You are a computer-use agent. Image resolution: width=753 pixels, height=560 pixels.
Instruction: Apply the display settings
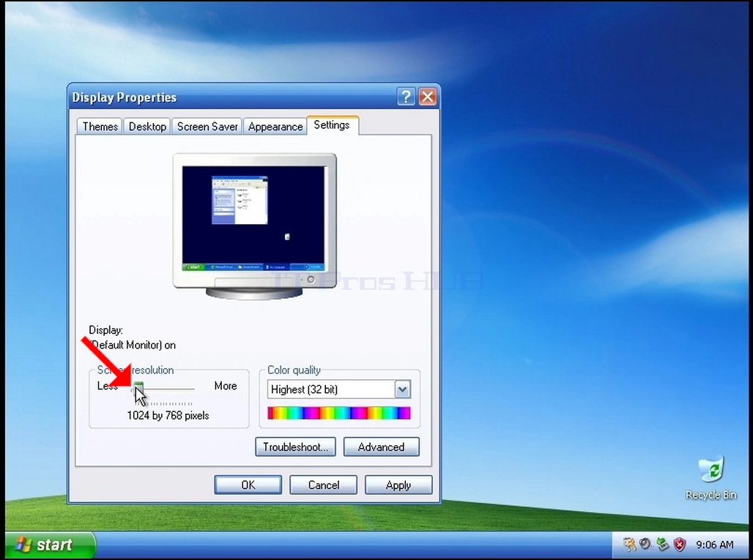[398, 485]
